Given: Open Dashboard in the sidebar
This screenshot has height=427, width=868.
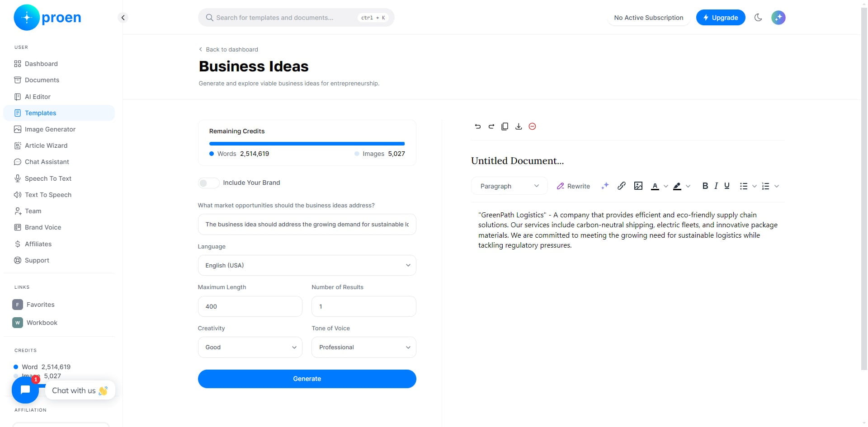Looking at the screenshot, I should click(x=59, y=64).
